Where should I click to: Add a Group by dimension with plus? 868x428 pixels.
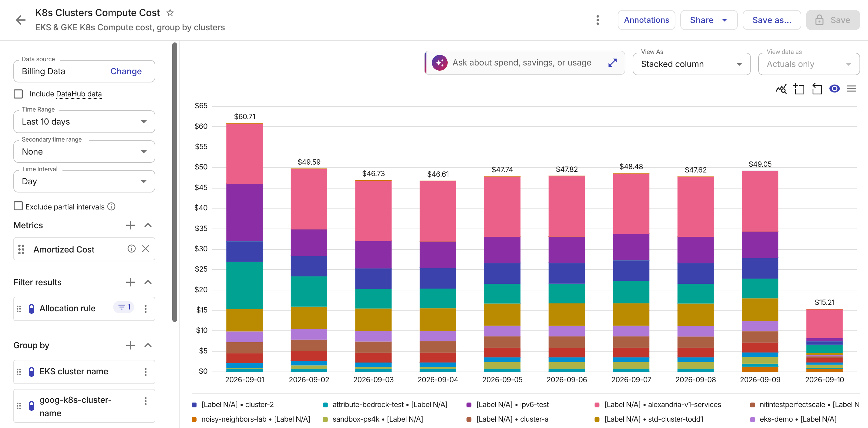[x=130, y=345]
